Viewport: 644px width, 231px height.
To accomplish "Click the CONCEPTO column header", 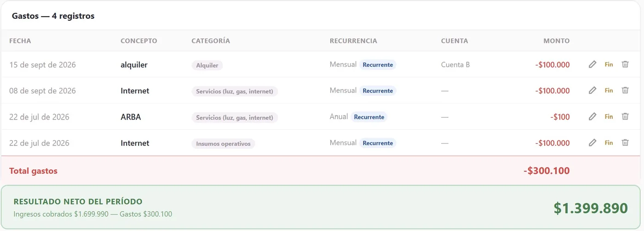I will point(139,41).
